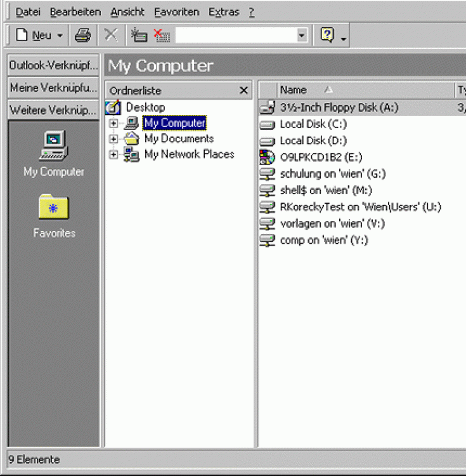The width and height of the screenshot is (466, 476).
Task: Expand the My Documents tree node
Action: coord(113,139)
